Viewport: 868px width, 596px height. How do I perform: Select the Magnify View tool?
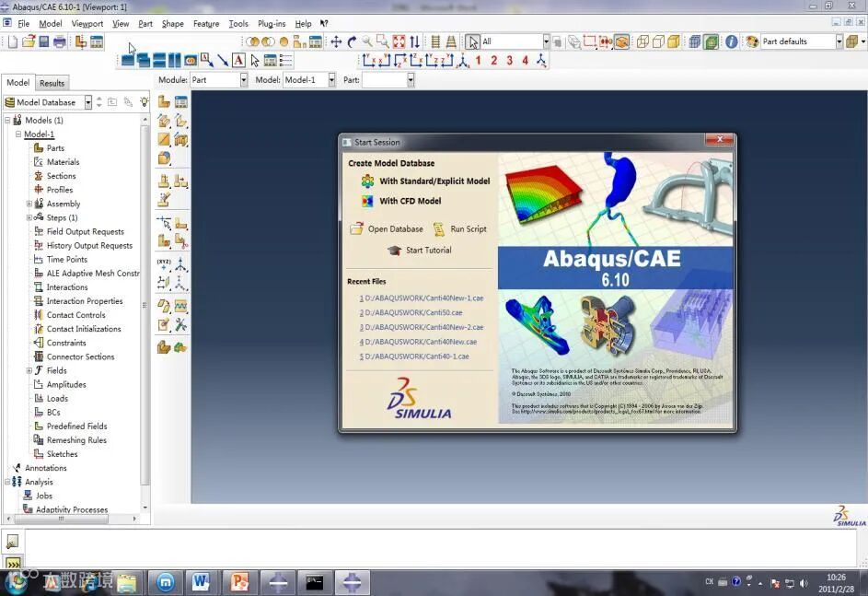tap(367, 41)
